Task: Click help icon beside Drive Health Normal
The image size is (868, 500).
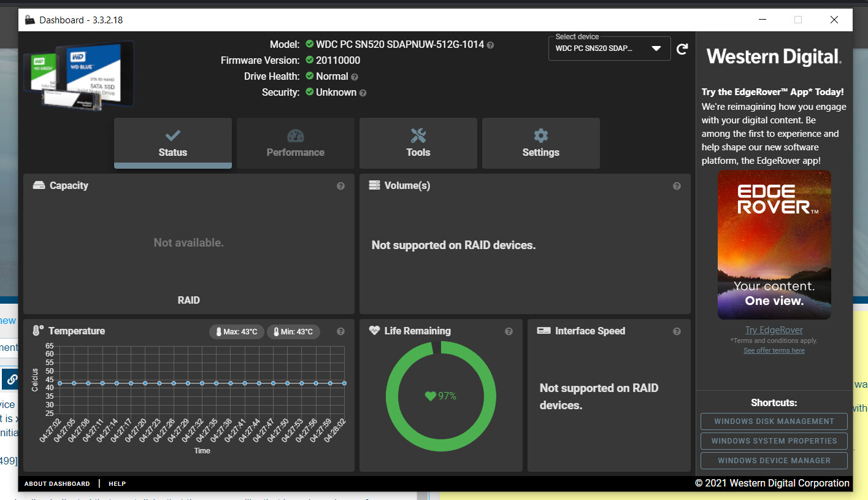Action: (x=355, y=77)
